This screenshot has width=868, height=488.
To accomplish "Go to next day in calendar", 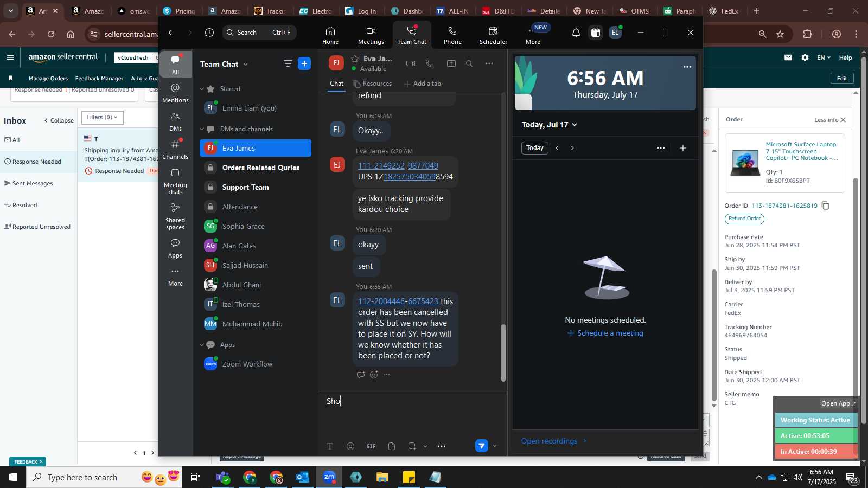I will tap(572, 148).
